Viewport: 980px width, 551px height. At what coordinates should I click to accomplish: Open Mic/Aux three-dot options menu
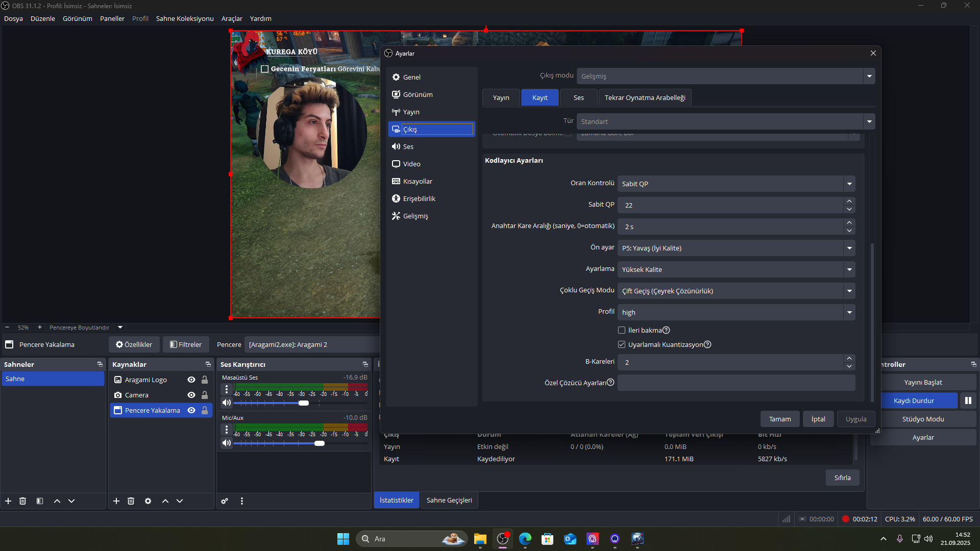pyautogui.click(x=227, y=430)
